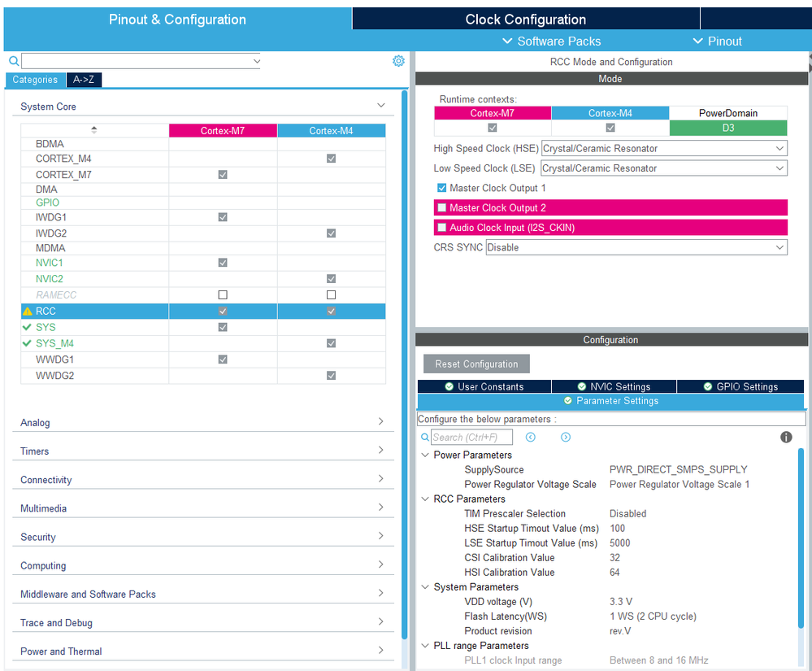812x671 pixels.
Task: Collapse the RCC Parameters group
Action: (x=425, y=499)
